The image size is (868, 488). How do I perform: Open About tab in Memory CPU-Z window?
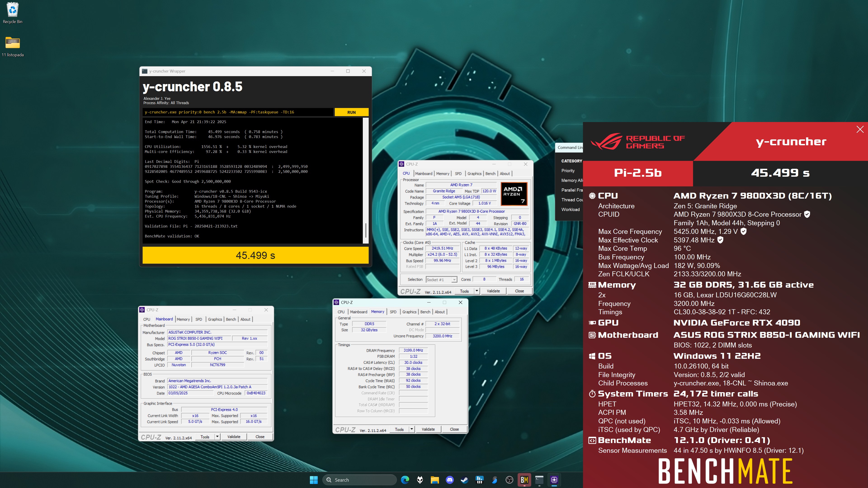(440, 312)
